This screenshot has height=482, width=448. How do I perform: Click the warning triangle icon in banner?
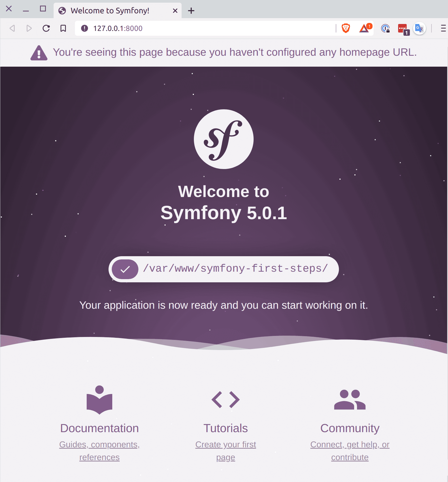39,53
